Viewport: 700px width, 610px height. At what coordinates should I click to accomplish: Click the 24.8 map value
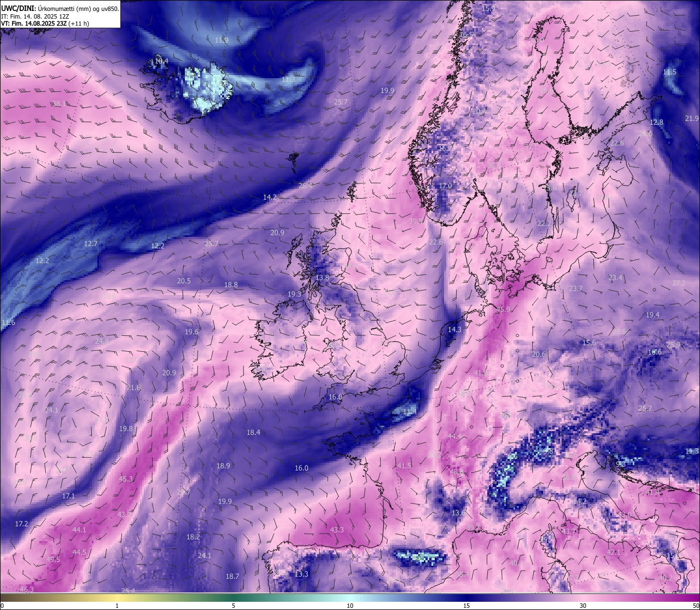[102, 340]
